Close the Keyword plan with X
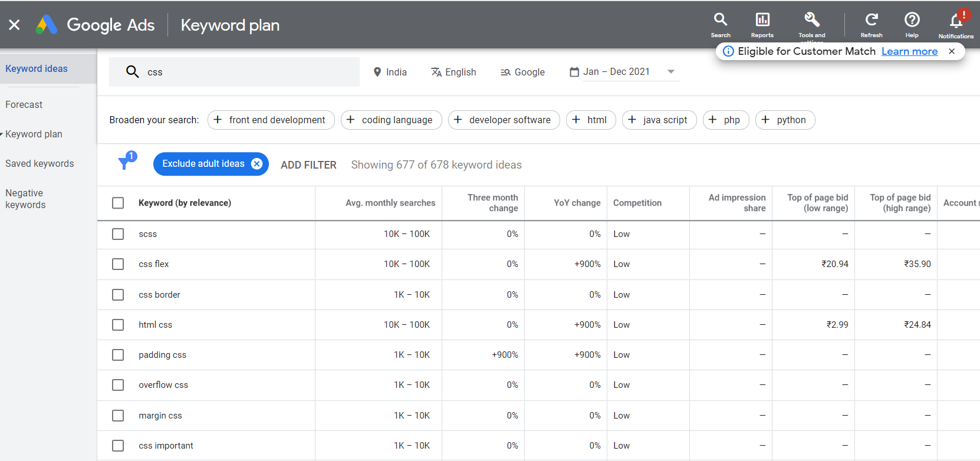Image resolution: width=980 pixels, height=461 pixels. (15, 25)
